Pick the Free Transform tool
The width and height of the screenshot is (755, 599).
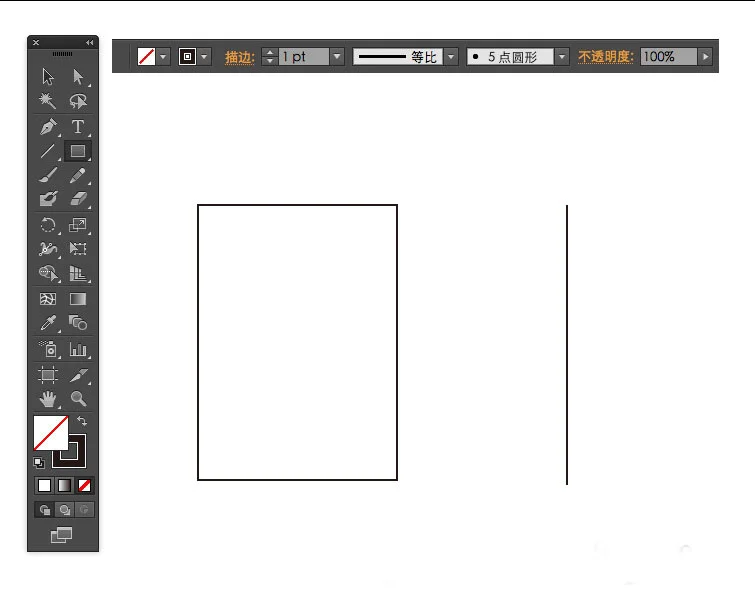tap(78, 248)
